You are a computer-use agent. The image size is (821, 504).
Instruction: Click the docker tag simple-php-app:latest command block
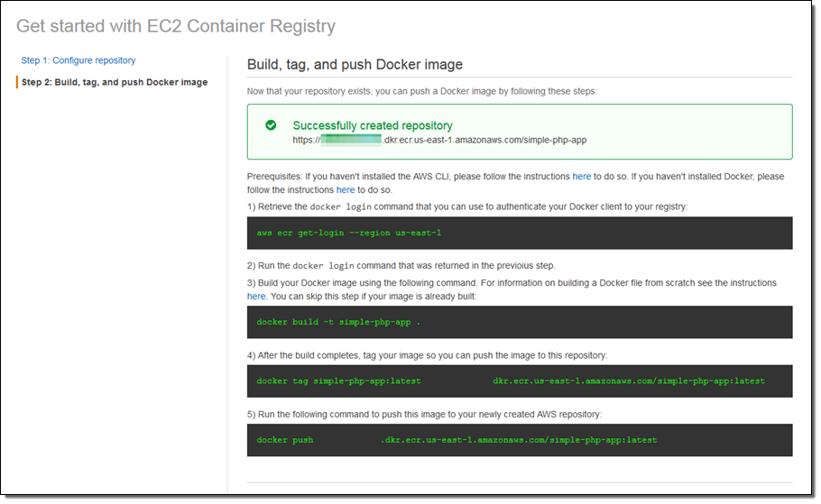coord(520,381)
